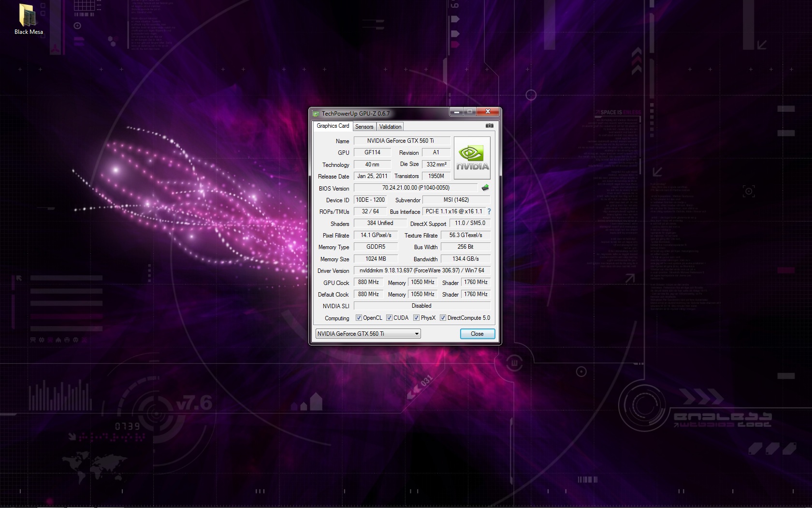
Task: Click the Bus Interface value PCI-E 1.1 x16
Action: click(x=454, y=211)
